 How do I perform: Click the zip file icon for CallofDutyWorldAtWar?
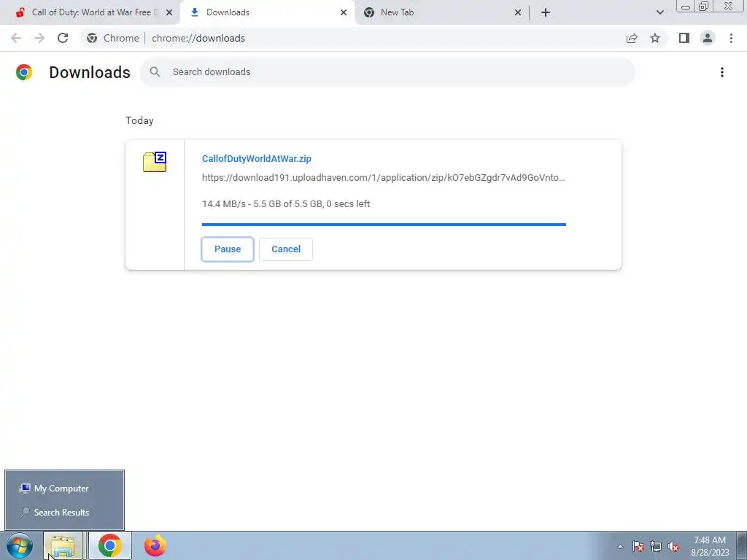pos(155,162)
